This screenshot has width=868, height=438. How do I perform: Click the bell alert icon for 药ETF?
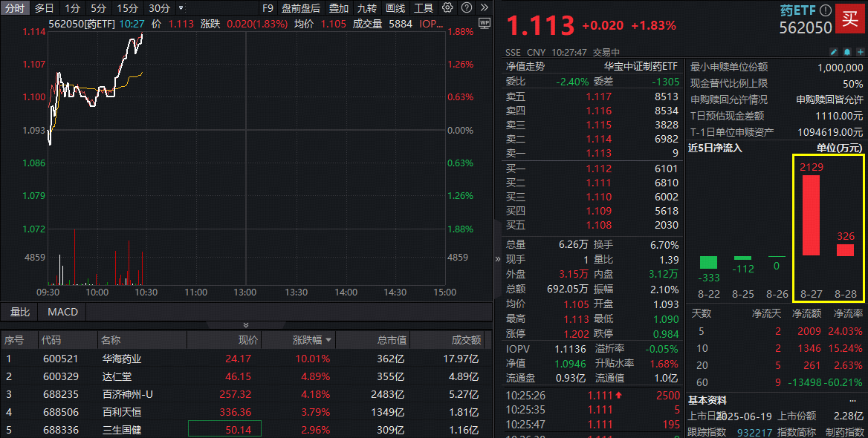[x=847, y=52]
